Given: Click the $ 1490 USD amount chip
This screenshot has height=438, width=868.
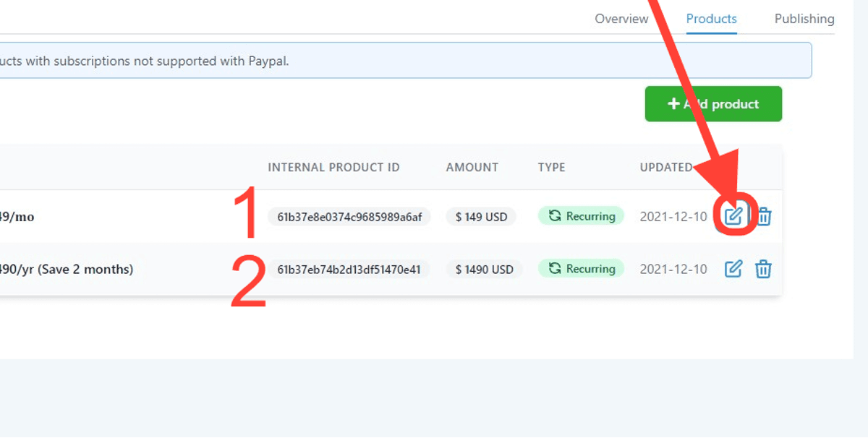Looking at the screenshot, I should click(484, 270).
